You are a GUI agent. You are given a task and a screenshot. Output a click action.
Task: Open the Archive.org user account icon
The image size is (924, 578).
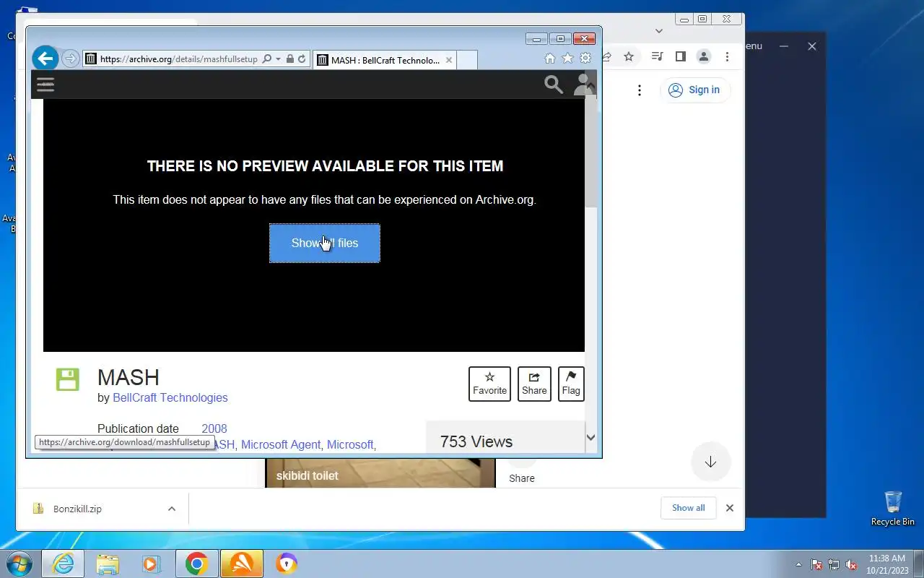(582, 85)
